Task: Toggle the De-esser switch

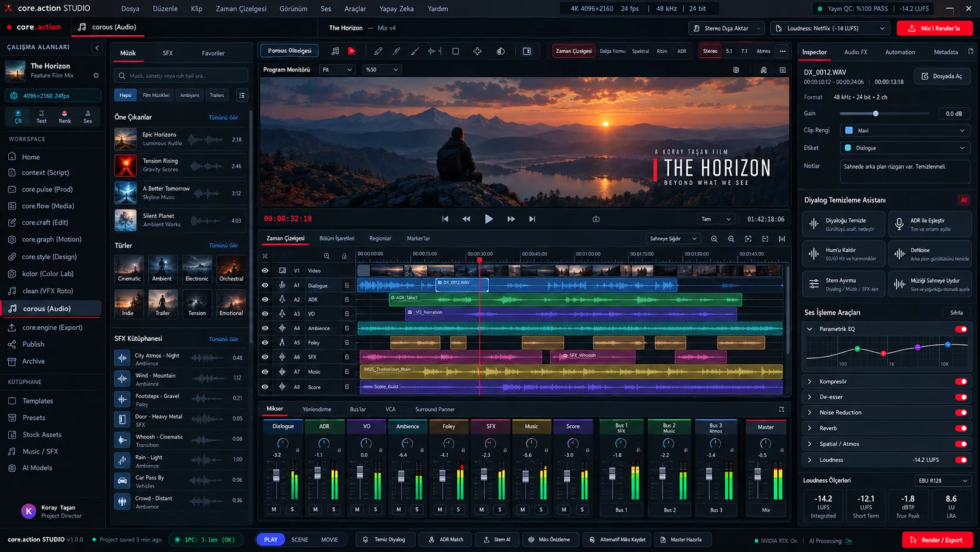Action: click(x=961, y=397)
